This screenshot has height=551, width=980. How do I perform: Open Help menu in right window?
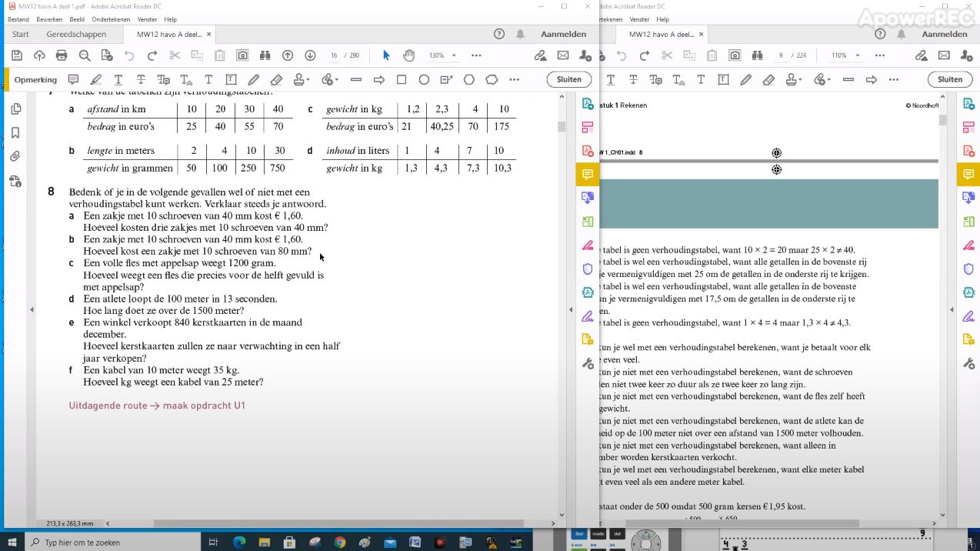tap(663, 19)
